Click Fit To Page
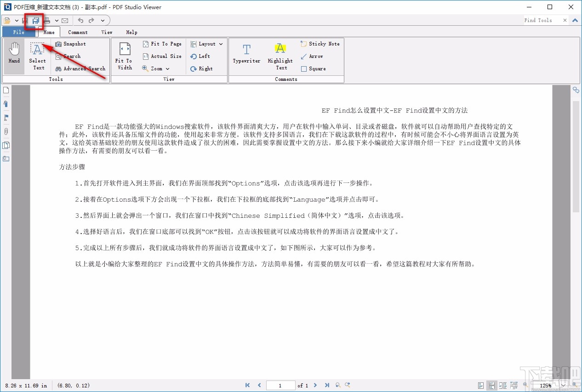582x392 pixels. (x=162, y=44)
